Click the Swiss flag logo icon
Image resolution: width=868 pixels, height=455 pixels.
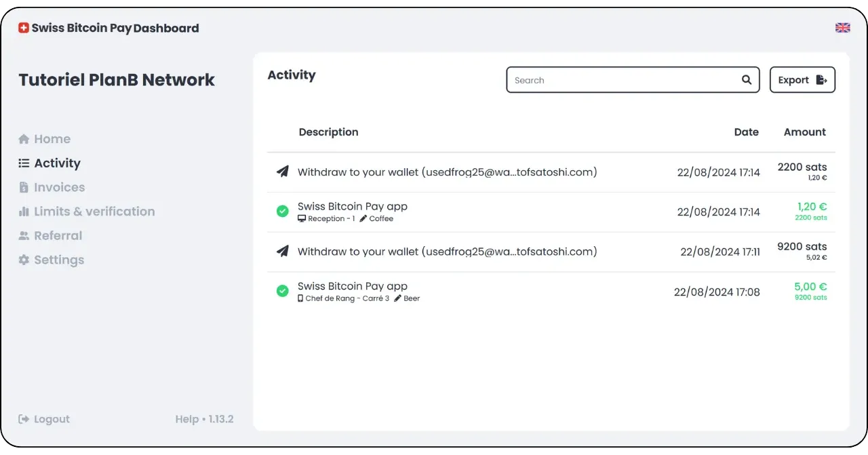24,28
